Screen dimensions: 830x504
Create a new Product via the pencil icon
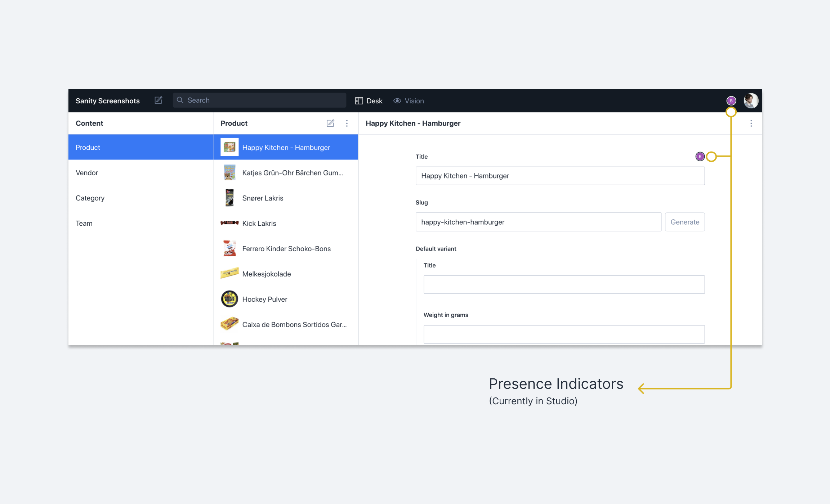tap(330, 123)
